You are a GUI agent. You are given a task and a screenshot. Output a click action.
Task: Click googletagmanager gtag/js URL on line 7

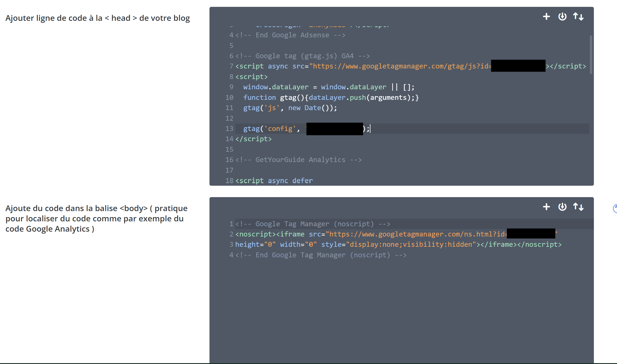click(400, 66)
